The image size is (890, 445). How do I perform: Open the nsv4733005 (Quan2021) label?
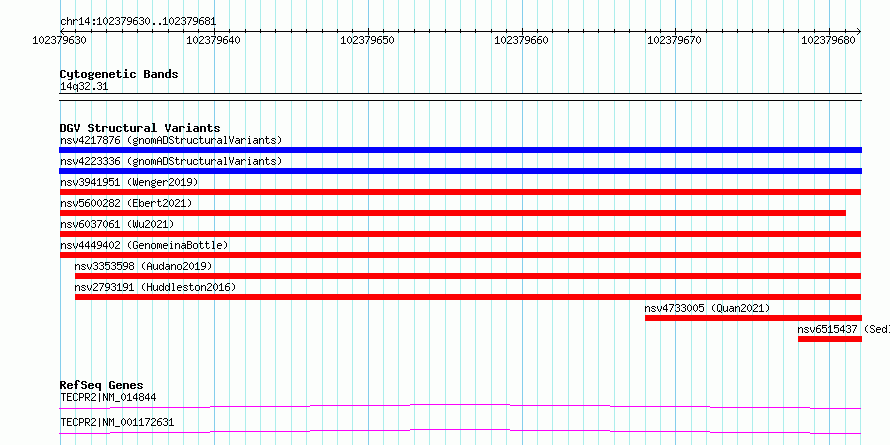[x=707, y=308]
